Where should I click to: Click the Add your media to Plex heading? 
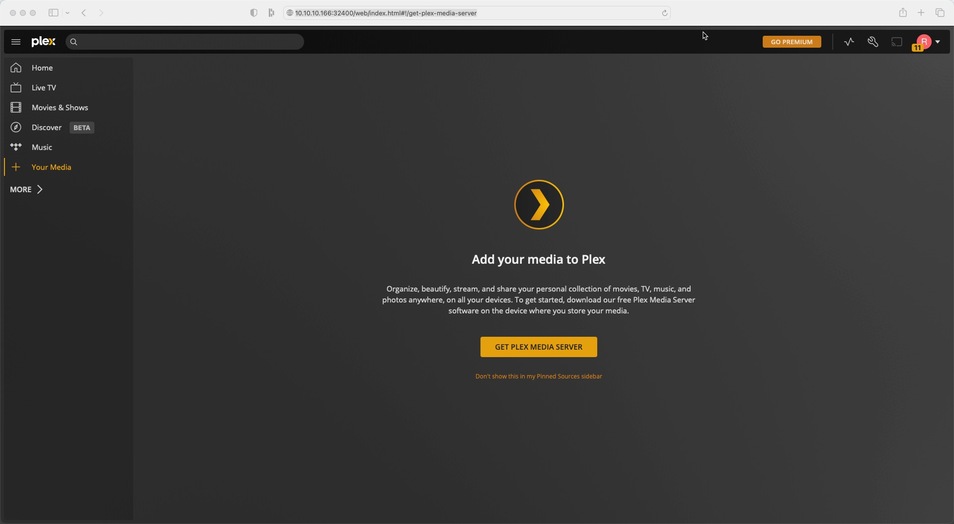click(538, 259)
